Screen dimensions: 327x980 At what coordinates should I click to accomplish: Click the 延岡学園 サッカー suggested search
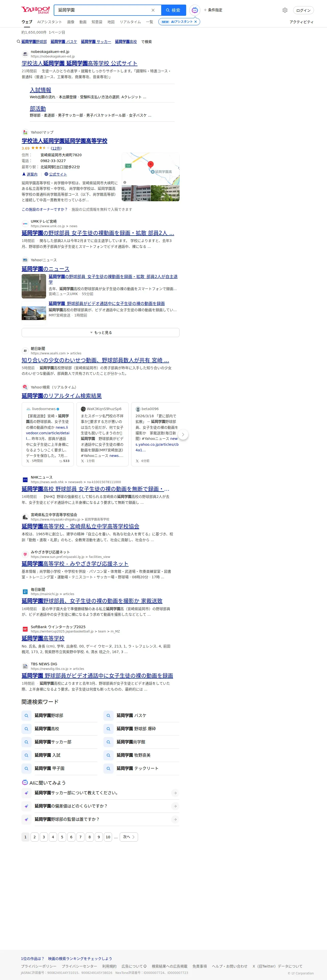(x=96, y=42)
